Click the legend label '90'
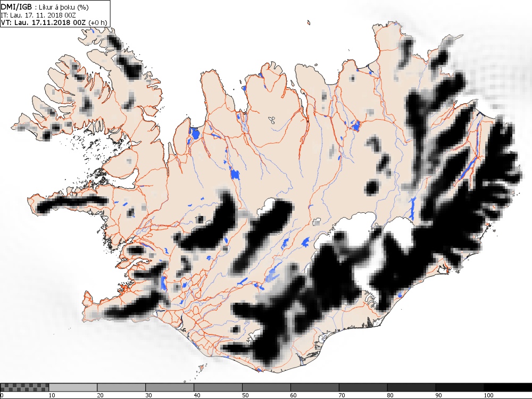Viewport: 532px width, 399px height. [x=439, y=395]
